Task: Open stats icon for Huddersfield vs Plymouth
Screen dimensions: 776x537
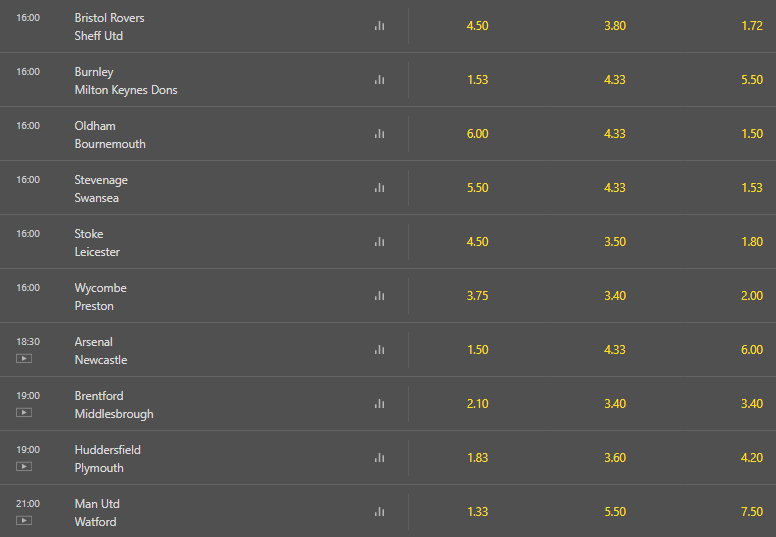Action: [380, 458]
